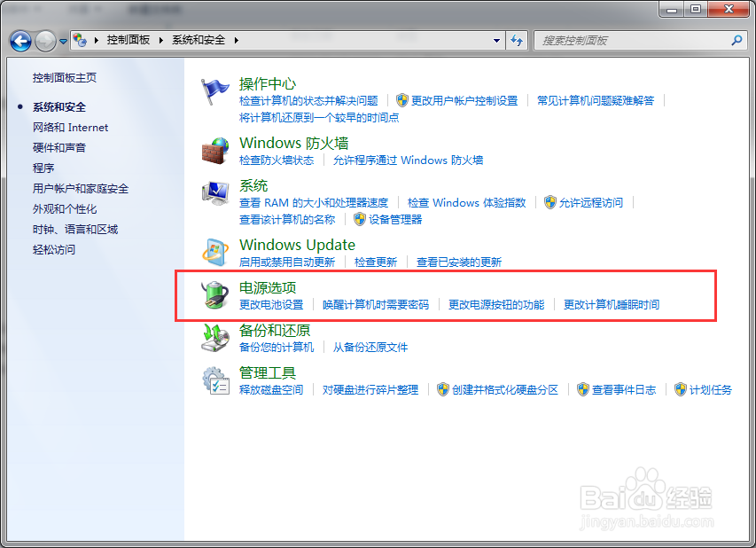
Task: Click 检查更新 link
Action: (x=376, y=262)
